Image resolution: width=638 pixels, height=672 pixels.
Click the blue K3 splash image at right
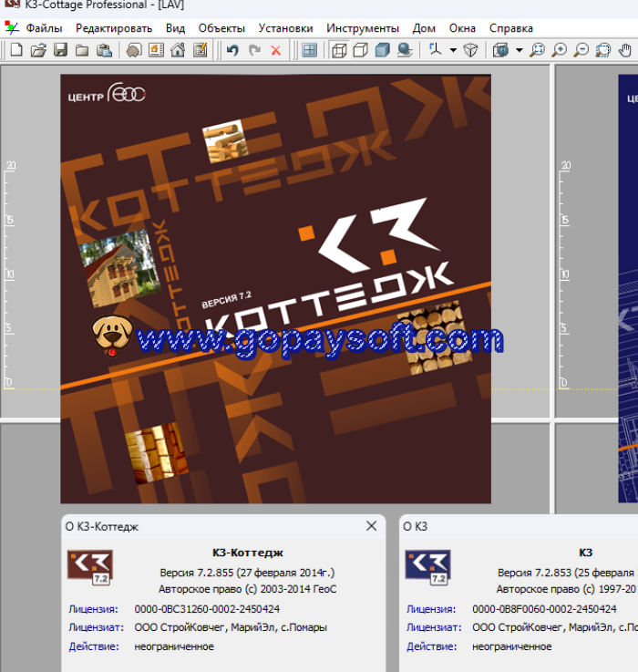[x=628, y=288]
